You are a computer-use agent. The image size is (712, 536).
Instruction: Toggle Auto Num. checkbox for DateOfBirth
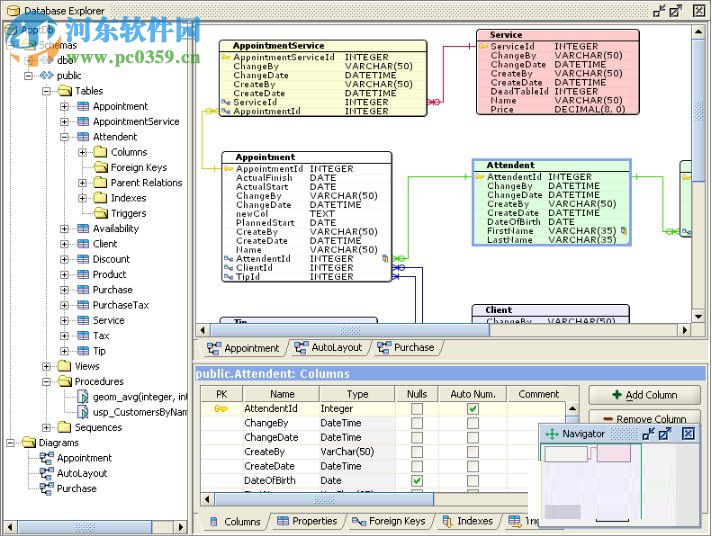click(x=473, y=481)
